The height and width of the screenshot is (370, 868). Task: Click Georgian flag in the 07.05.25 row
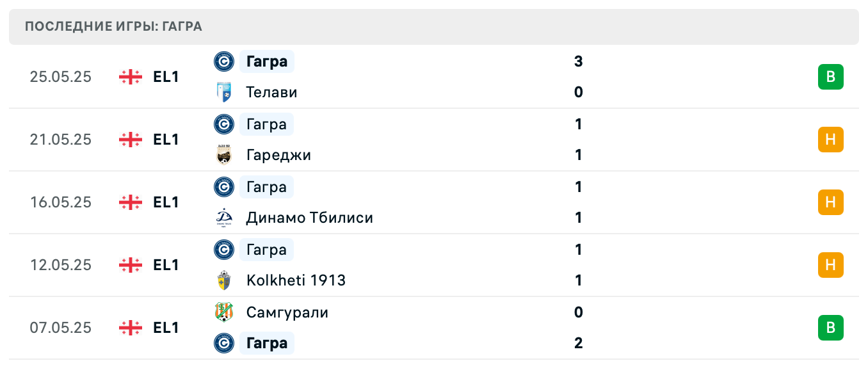click(x=131, y=328)
